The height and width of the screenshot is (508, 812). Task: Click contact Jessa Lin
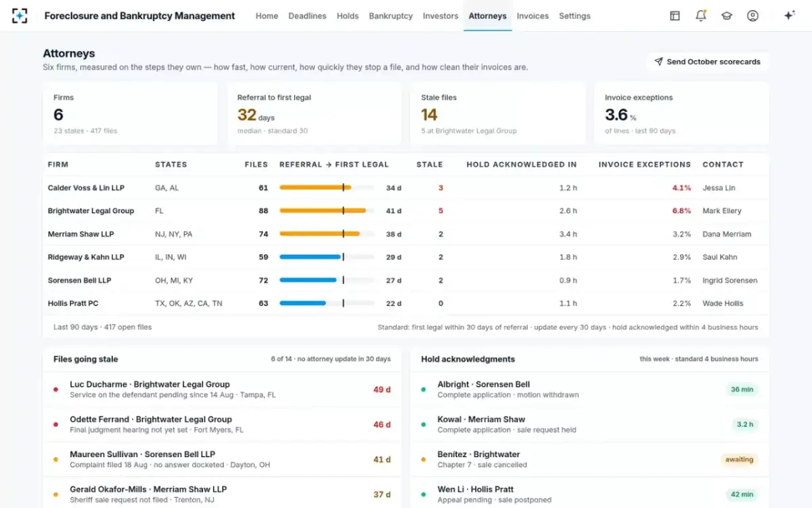tap(719, 188)
